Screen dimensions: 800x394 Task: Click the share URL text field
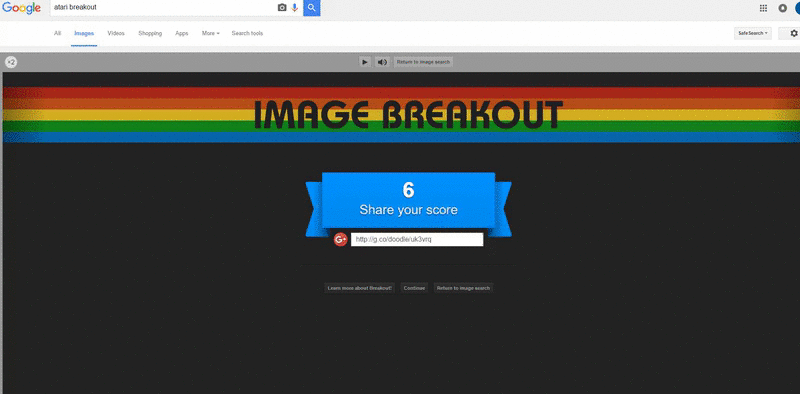[x=417, y=239]
